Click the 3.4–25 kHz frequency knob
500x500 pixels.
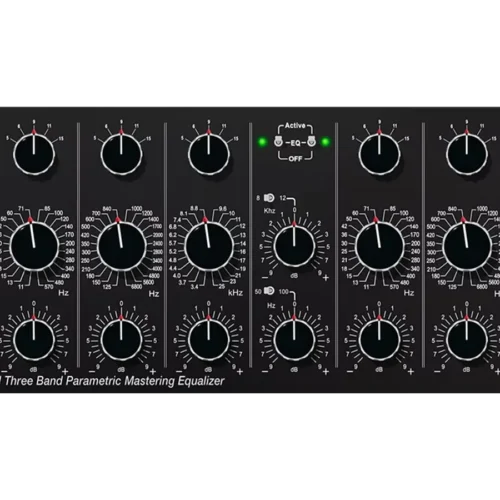[209, 247]
